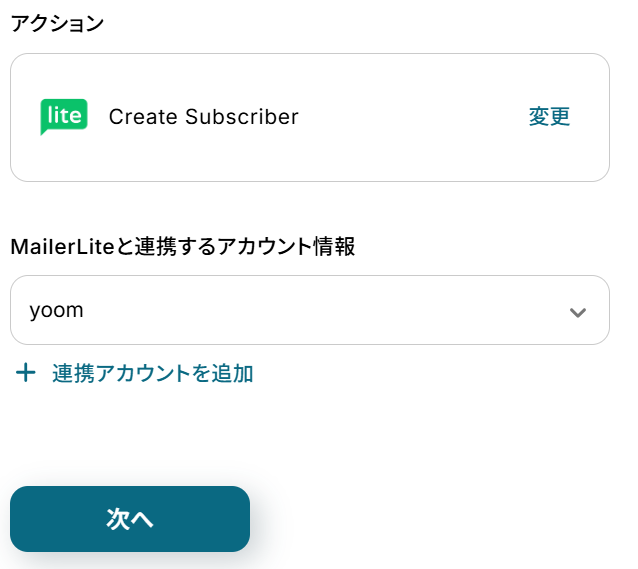The width and height of the screenshot is (638, 569).
Task: Click the yoom text in the account selector
Action: tap(57, 310)
